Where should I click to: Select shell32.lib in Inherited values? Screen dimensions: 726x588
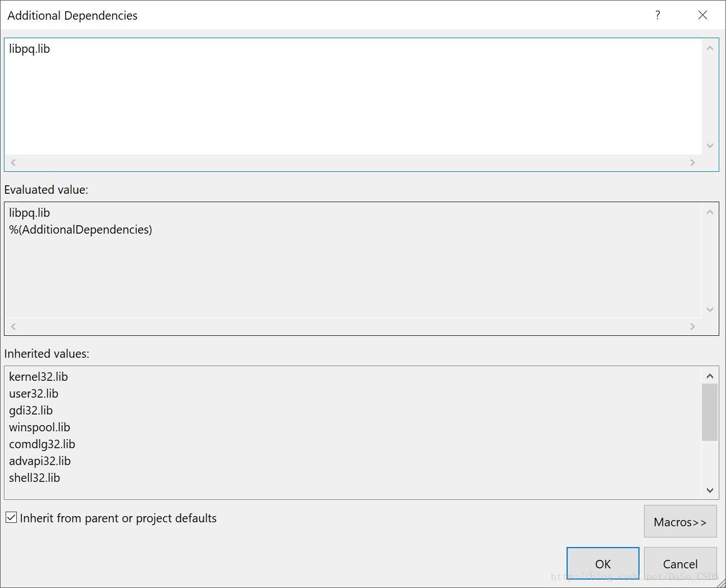pyautogui.click(x=34, y=478)
